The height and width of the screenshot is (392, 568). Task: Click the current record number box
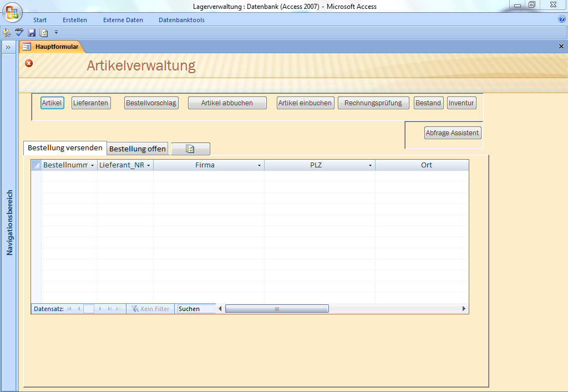(89, 309)
